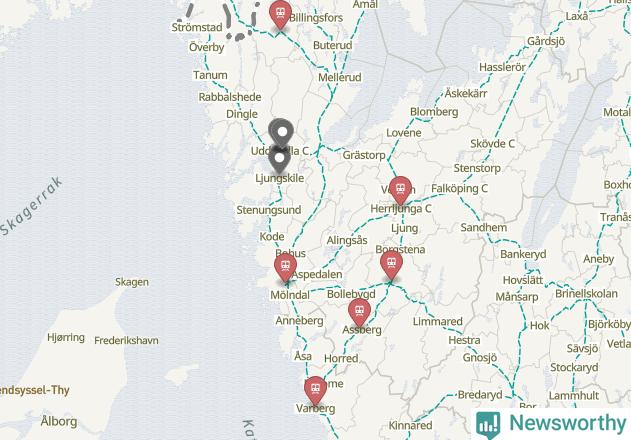Click the upper gray pin above Uddevalla C

[x=281, y=133]
